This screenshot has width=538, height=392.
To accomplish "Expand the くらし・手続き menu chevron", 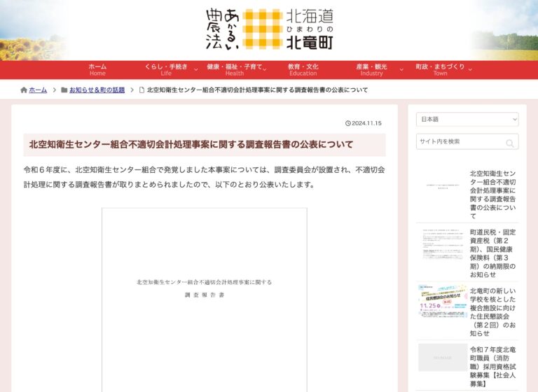I will click(x=196, y=70).
